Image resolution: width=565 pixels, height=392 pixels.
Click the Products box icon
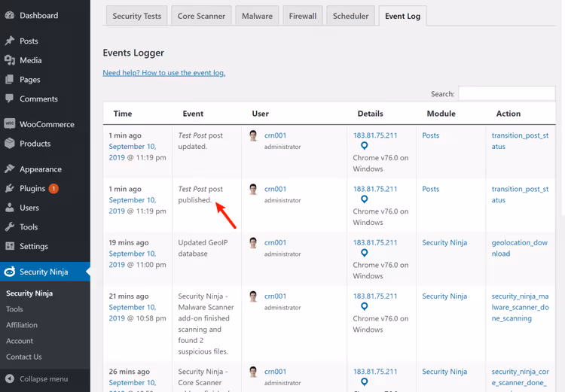[10, 143]
